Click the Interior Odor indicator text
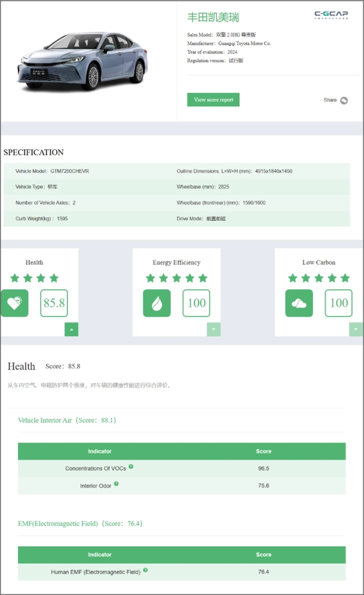Viewport: 364px width, 595px height. (96, 486)
